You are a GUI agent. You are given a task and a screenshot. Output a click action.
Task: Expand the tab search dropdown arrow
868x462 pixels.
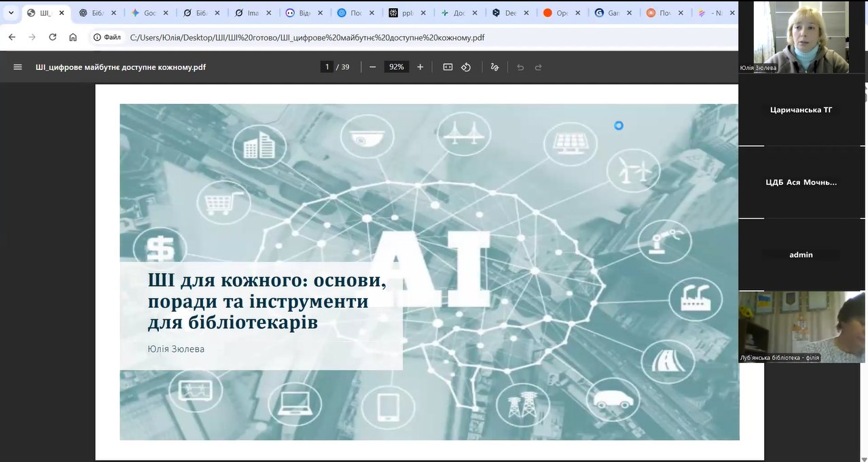11,13
